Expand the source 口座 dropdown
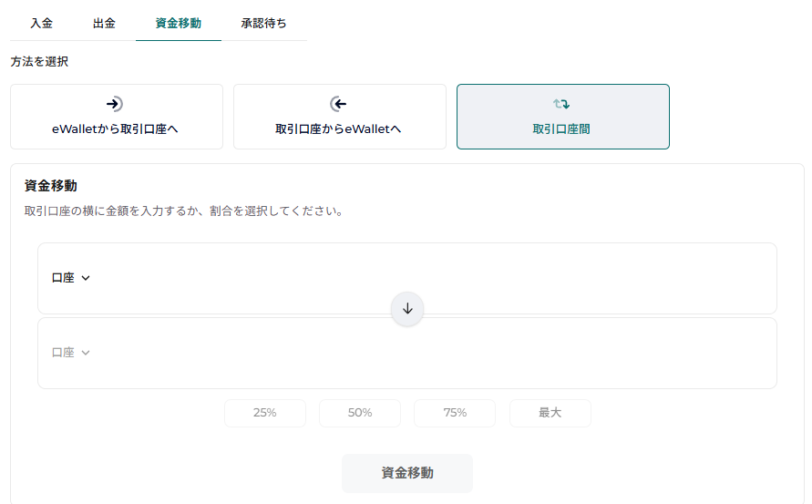 coord(71,278)
